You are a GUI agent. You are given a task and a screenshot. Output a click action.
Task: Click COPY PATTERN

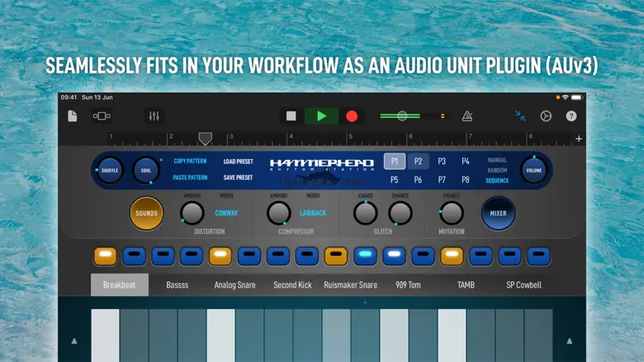pyautogui.click(x=190, y=161)
